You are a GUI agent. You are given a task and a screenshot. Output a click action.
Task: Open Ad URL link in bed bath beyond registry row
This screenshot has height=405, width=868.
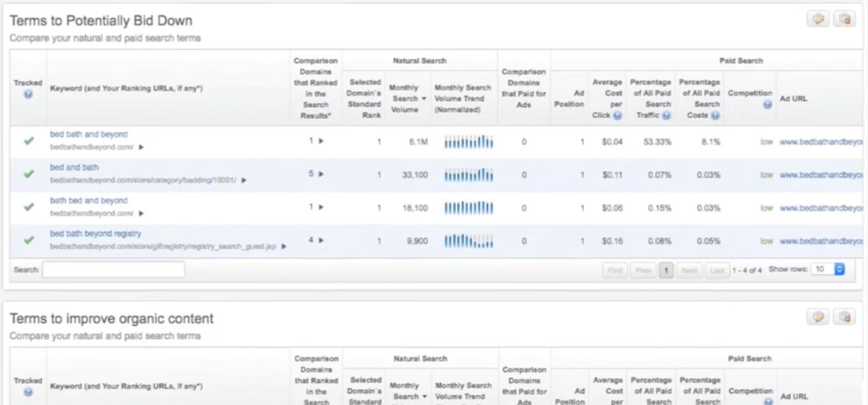(821, 241)
